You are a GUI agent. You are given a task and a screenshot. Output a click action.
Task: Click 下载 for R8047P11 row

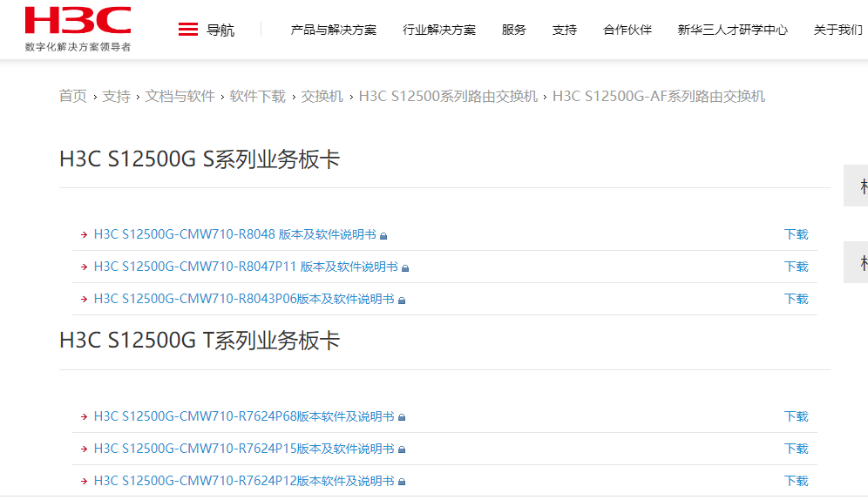tap(797, 267)
